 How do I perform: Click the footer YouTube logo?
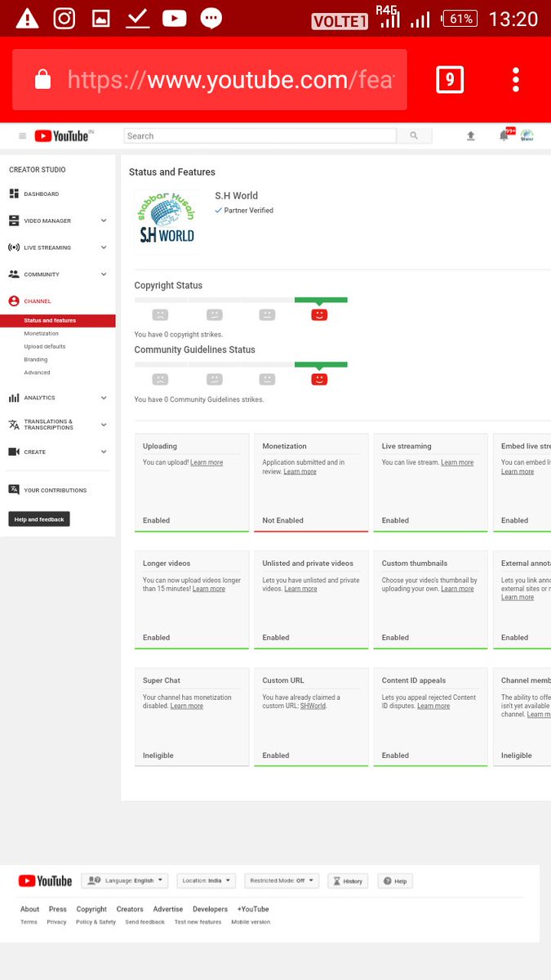pos(45,880)
